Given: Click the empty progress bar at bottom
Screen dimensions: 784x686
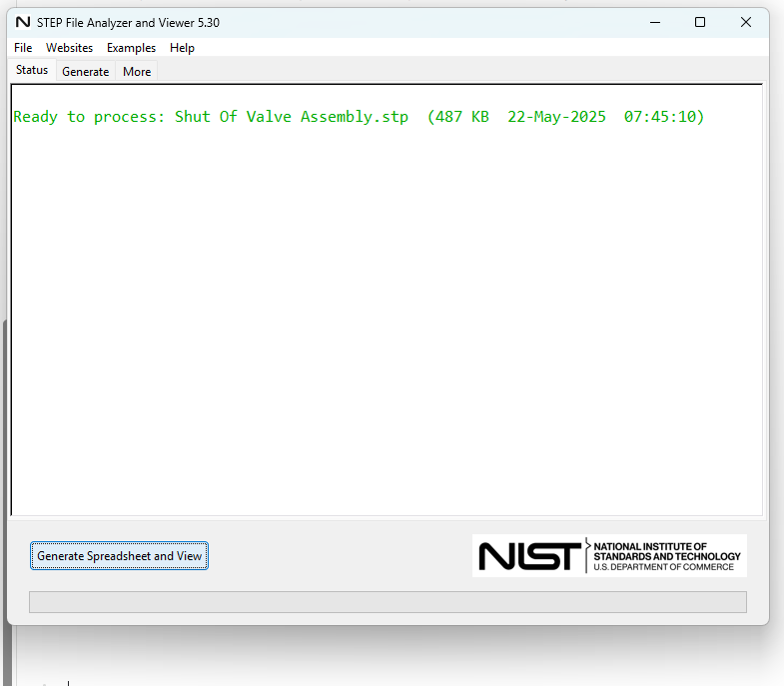Looking at the screenshot, I should click(x=388, y=602).
